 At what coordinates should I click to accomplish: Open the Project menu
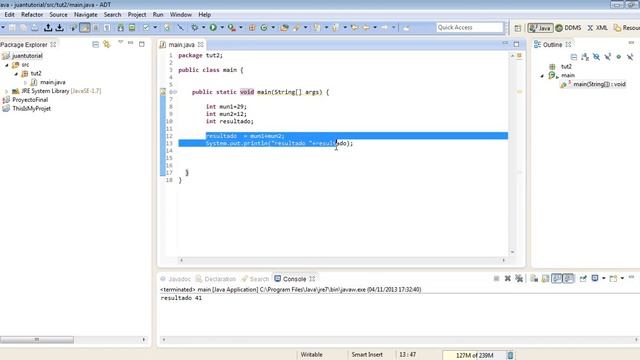coord(137,15)
